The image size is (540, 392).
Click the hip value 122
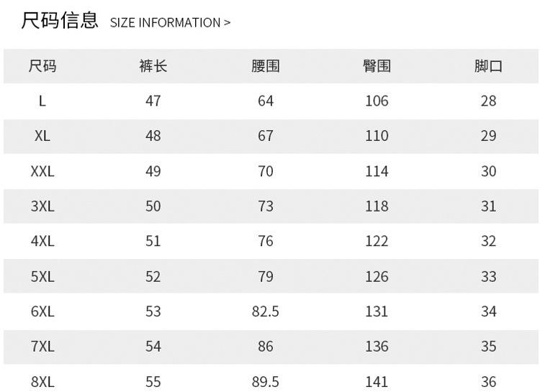pyautogui.click(x=377, y=241)
